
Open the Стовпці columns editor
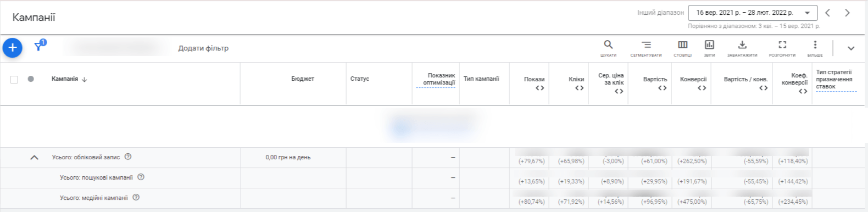[x=682, y=48]
